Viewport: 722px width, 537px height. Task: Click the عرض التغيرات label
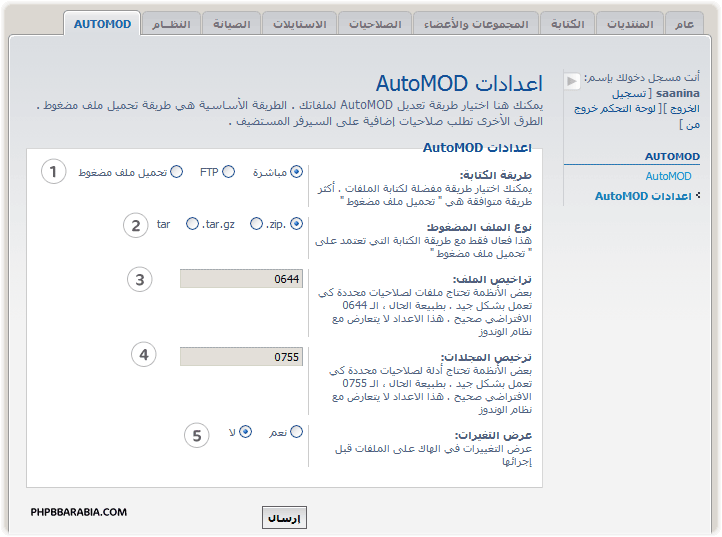click(493, 435)
